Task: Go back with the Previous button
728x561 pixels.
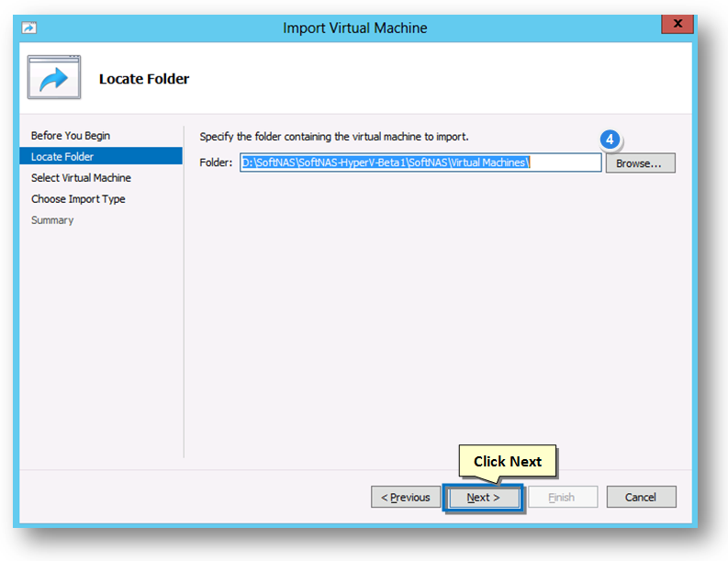Action: click(x=406, y=498)
